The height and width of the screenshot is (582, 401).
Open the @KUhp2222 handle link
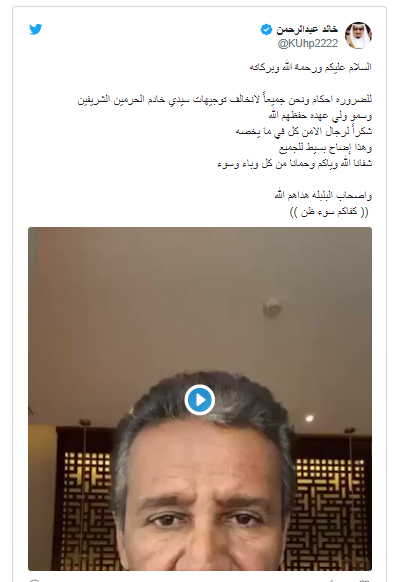point(308,43)
